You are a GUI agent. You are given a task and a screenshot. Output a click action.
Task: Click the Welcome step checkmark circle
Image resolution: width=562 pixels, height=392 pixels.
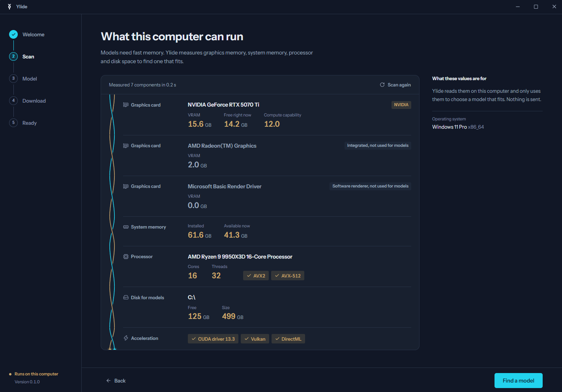tap(13, 35)
